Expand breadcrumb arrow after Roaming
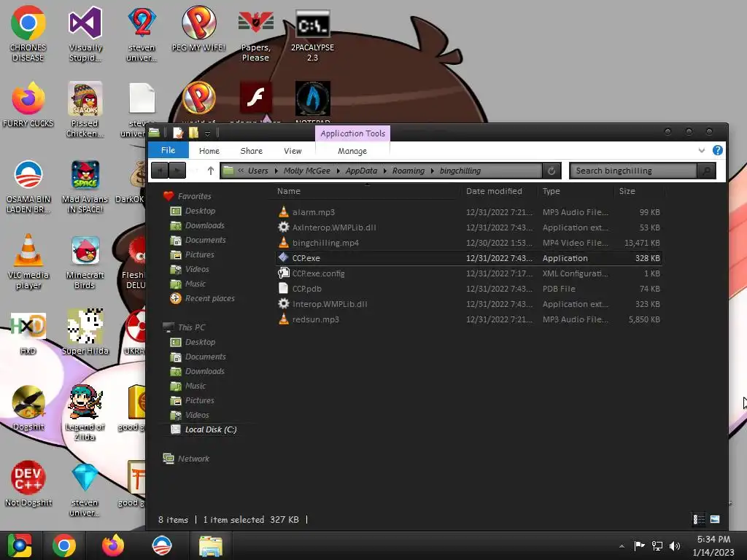Image resolution: width=747 pixels, height=560 pixels. tap(432, 171)
